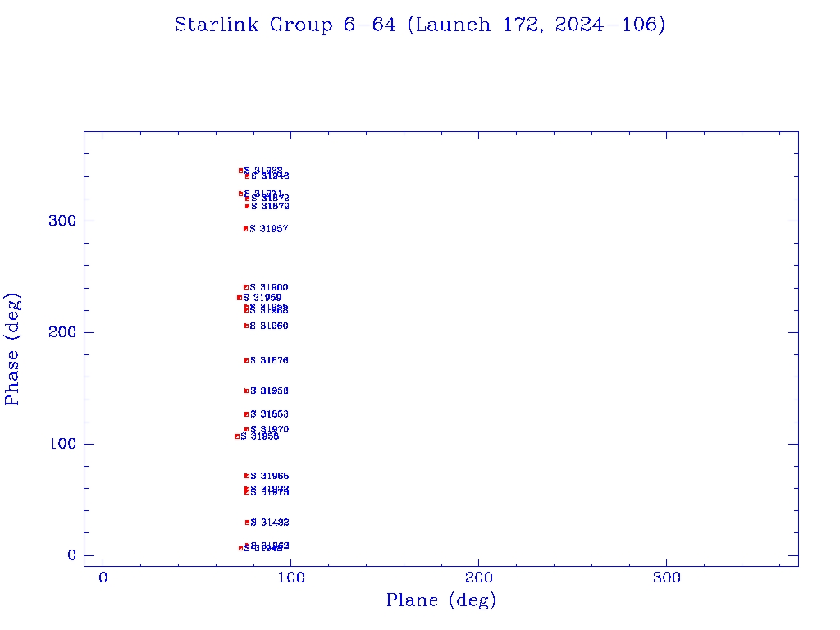Image resolution: width=840 pixels, height=630 pixels.
Task: Click the 'S 31970' satellite label
Action: 270,429
